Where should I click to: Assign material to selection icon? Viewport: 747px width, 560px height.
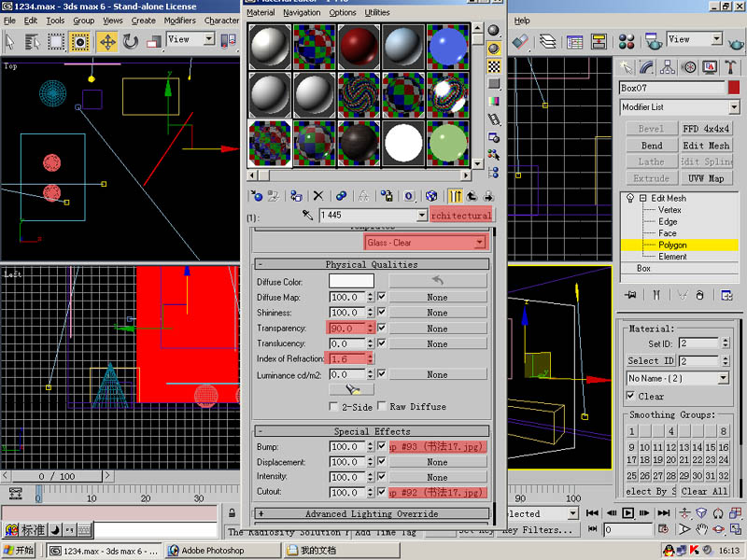click(296, 196)
